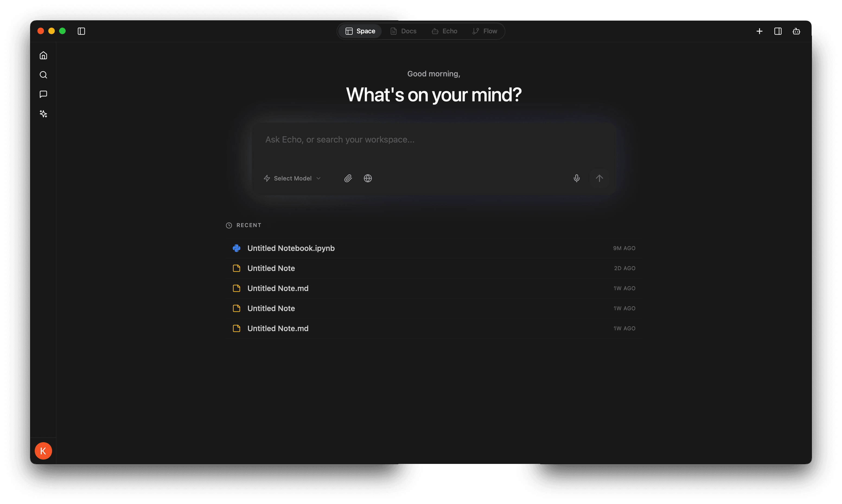Select the sparkles AI icon in the sidebar
Viewport: 842px width, 504px height.
click(x=43, y=114)
